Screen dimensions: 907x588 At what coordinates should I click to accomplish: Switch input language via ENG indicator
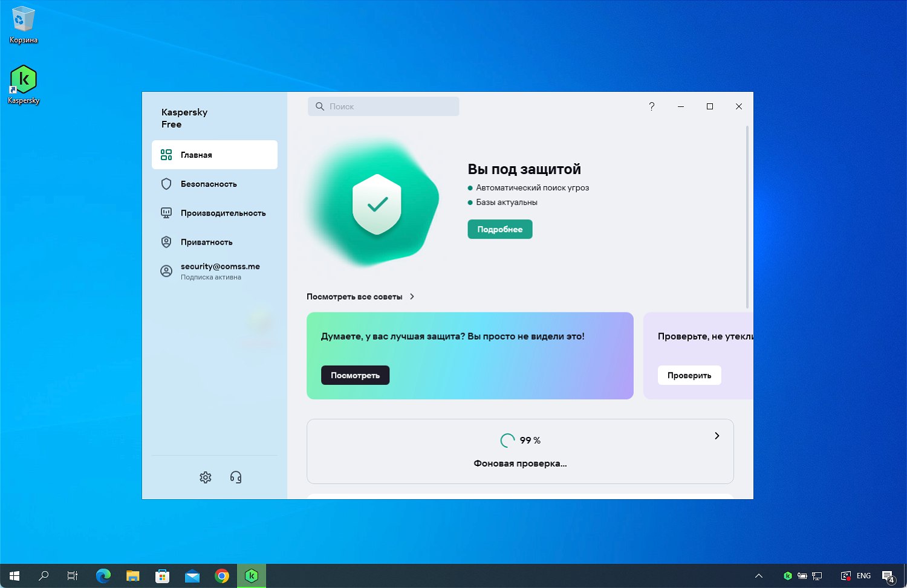[x=863, y=576]
